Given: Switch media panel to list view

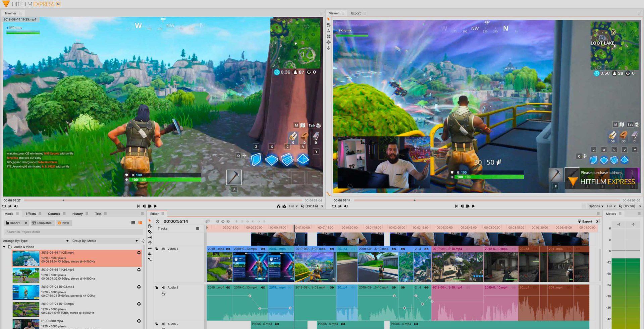Looking at the screenshot, I should click(x=133, y=223).
